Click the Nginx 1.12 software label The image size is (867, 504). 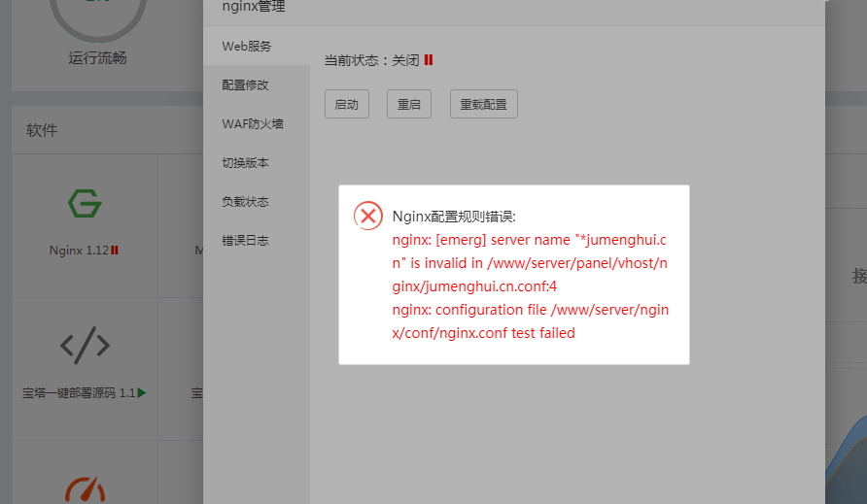coord(79,251)
